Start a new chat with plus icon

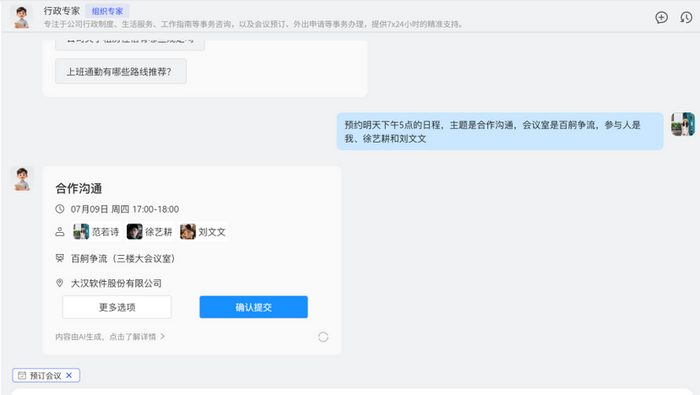pos(661,17)
